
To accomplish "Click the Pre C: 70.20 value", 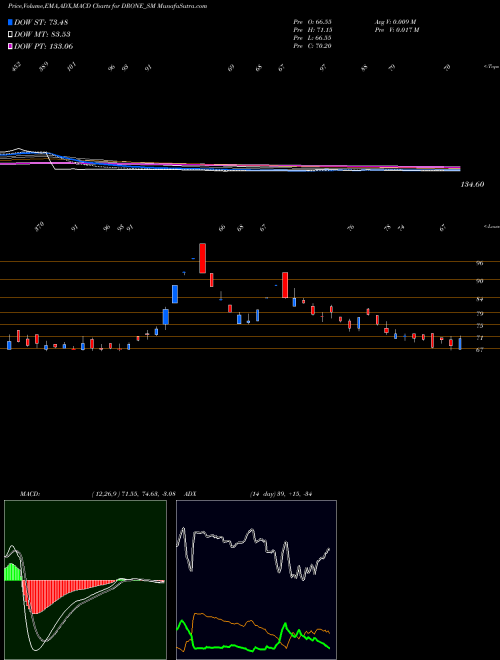I will point(313,46).
